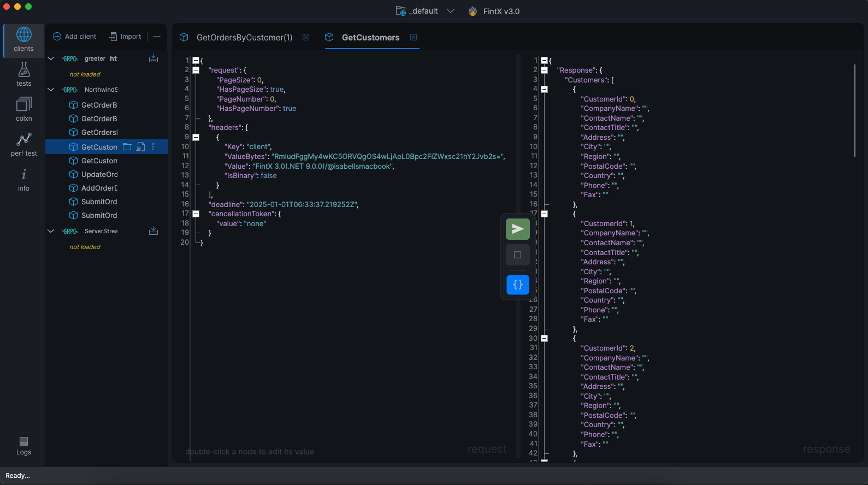
Task: Select the AddOrderD method in the tree
Action: [99, 188]
